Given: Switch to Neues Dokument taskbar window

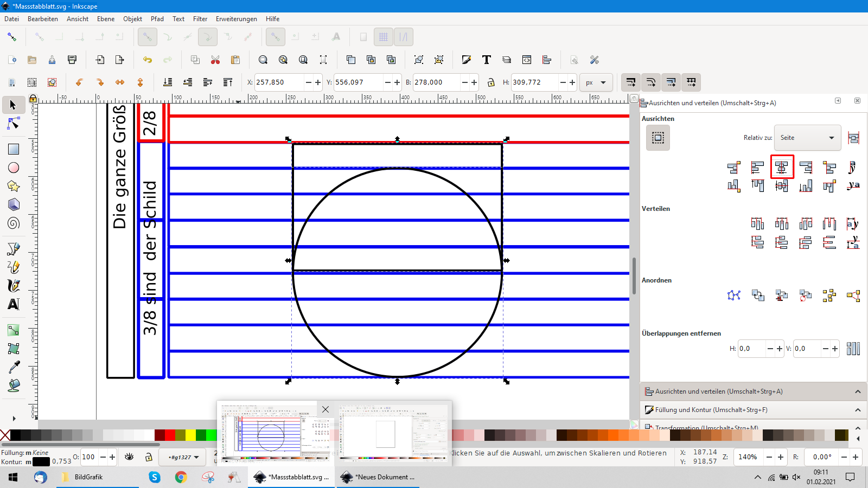Looking at the screenshot, I should 379,477.
